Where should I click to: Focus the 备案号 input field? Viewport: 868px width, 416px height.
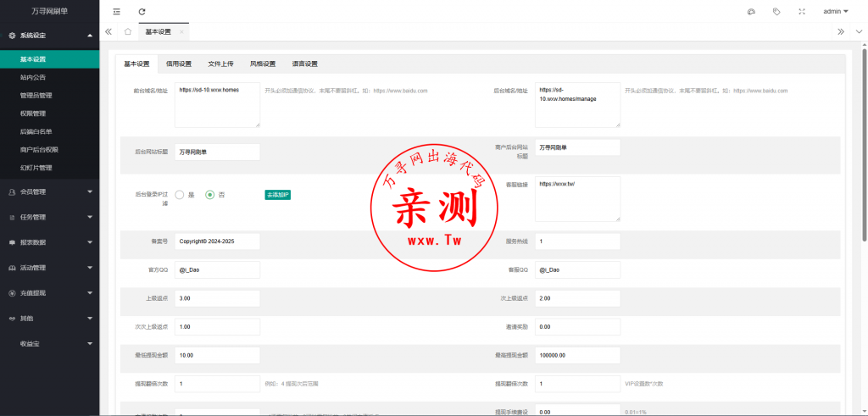point(217,241)
